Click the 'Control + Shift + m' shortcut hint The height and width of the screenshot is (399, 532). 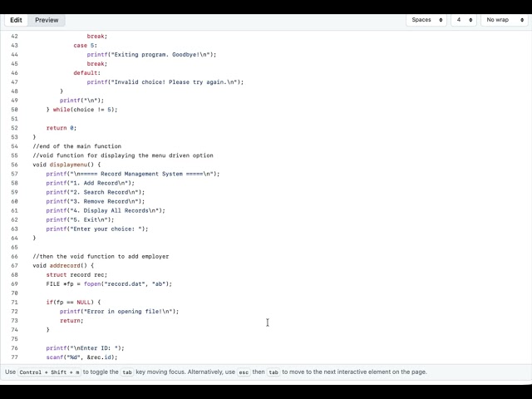49,372
